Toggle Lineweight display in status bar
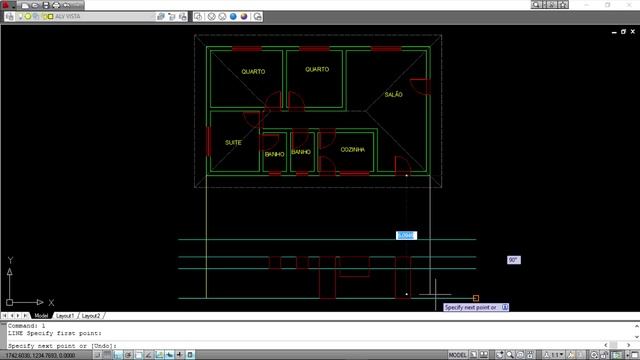This screenshot has height=360, width=640. pos(180,355)
